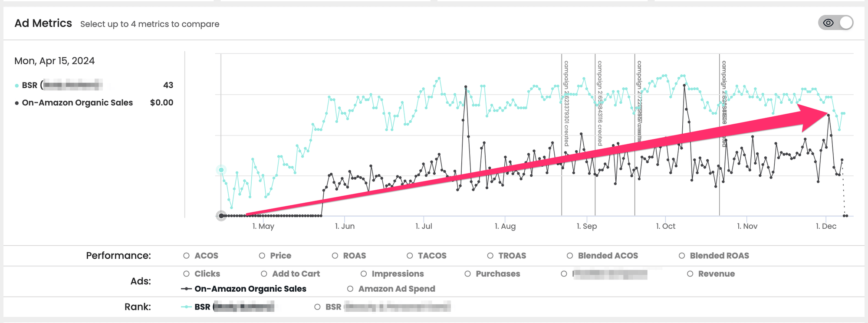Click the 1. Sep axis label
Screen dimensions: 868x323
[587, 226]
